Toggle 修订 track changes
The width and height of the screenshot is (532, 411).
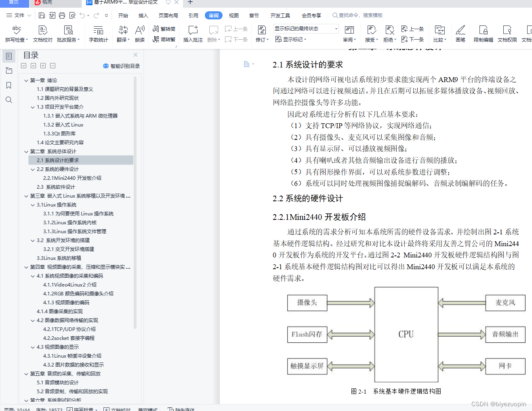pyautogui.click(x=262, y=34)
